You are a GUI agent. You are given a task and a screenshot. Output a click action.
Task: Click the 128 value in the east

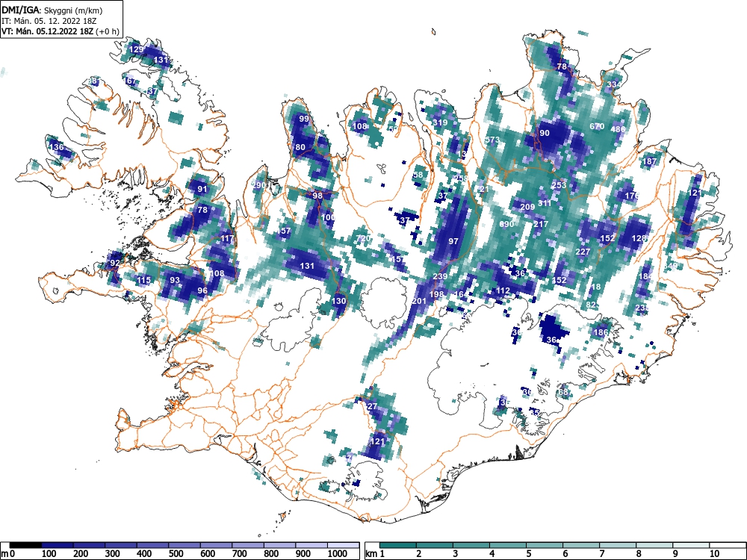click(x=639, y=238)
